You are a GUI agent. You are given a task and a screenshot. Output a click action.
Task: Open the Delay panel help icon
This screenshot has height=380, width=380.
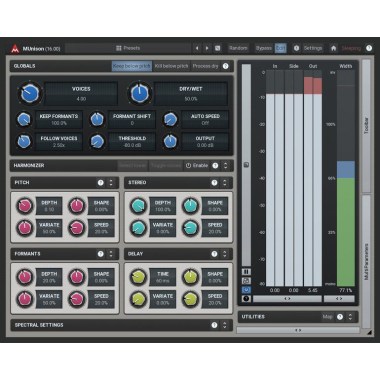(214, 254)
